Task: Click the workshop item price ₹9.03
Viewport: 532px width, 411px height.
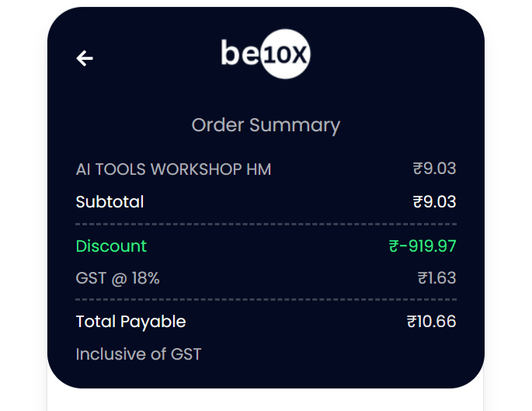Action: point(434,169)
